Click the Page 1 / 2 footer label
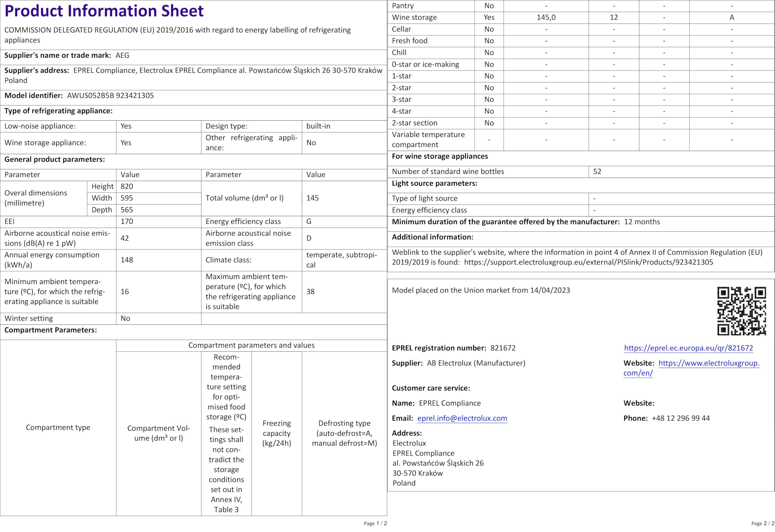This screenshot has height=532, width=775. (375, 523)
